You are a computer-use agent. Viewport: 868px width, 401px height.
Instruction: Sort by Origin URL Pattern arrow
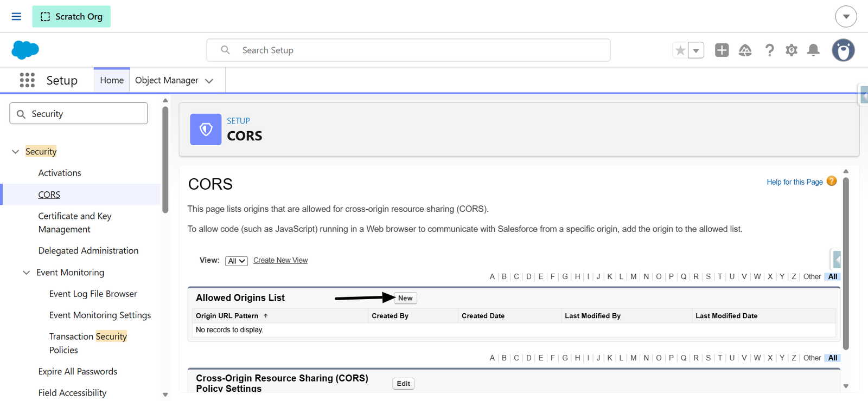pyautogui.click(x=265, y=315)
